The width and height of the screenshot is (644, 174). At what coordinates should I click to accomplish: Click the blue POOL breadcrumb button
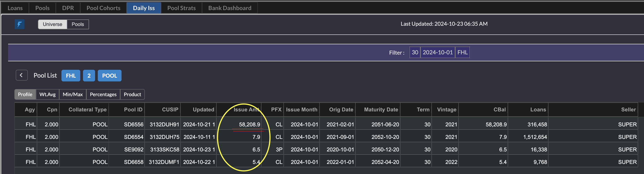(109, 76)
